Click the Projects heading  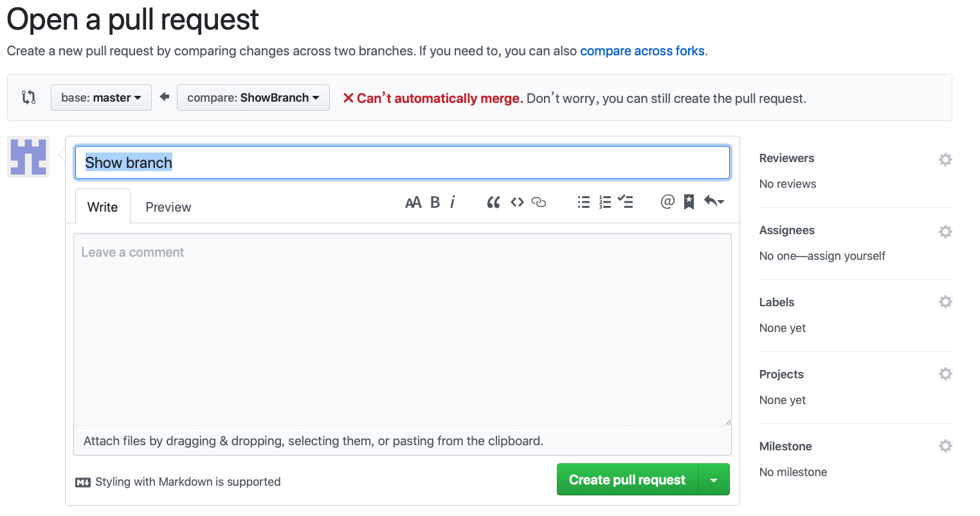[781, 374]
